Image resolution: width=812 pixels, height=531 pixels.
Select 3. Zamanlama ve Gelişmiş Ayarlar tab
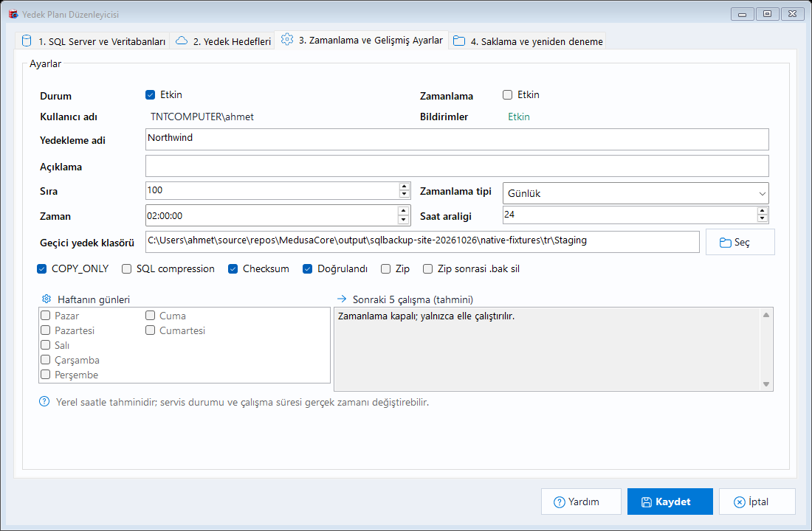tap(362, 40)
